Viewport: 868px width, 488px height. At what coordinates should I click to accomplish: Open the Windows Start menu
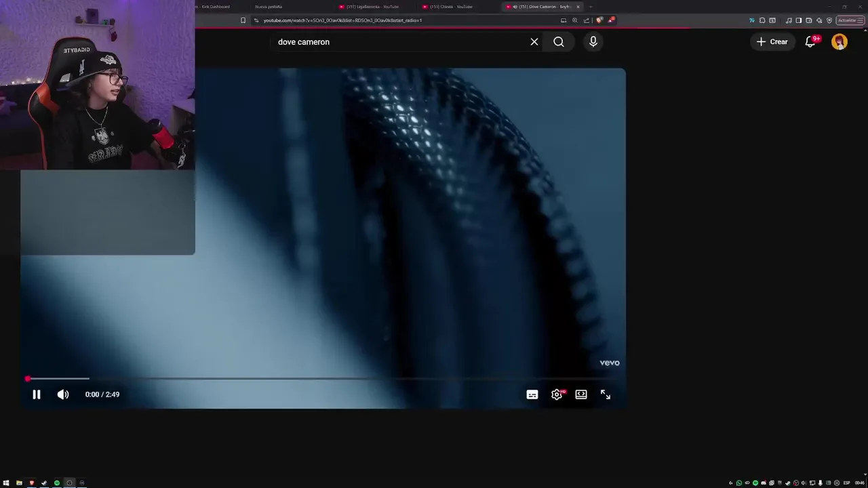coord(6,483)
